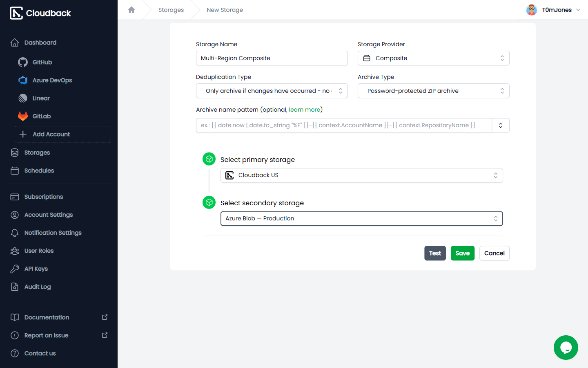The width and height of the screenshot is (588, 368).
Task: Click the Storage Name input field
Action: point(272,58)
